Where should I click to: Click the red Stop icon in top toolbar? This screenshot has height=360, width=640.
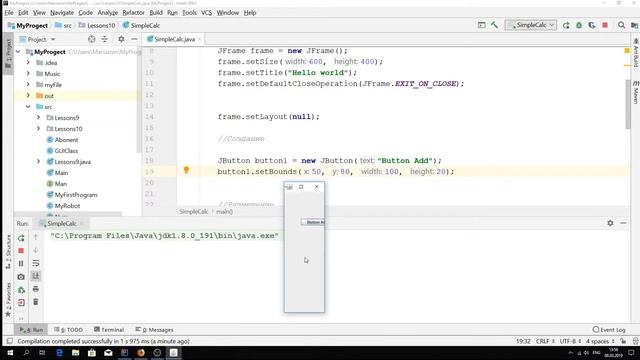click(605, 25)
